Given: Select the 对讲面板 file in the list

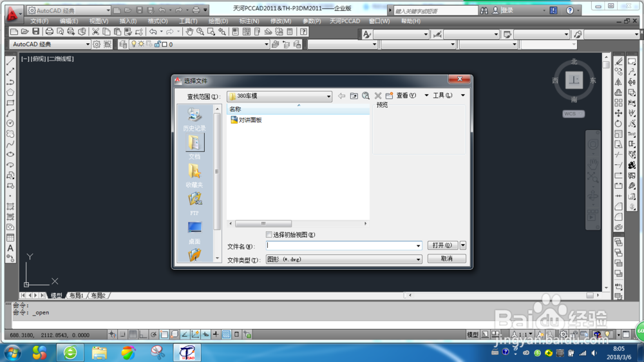Looking at the screenshot, I should (246, 120).
